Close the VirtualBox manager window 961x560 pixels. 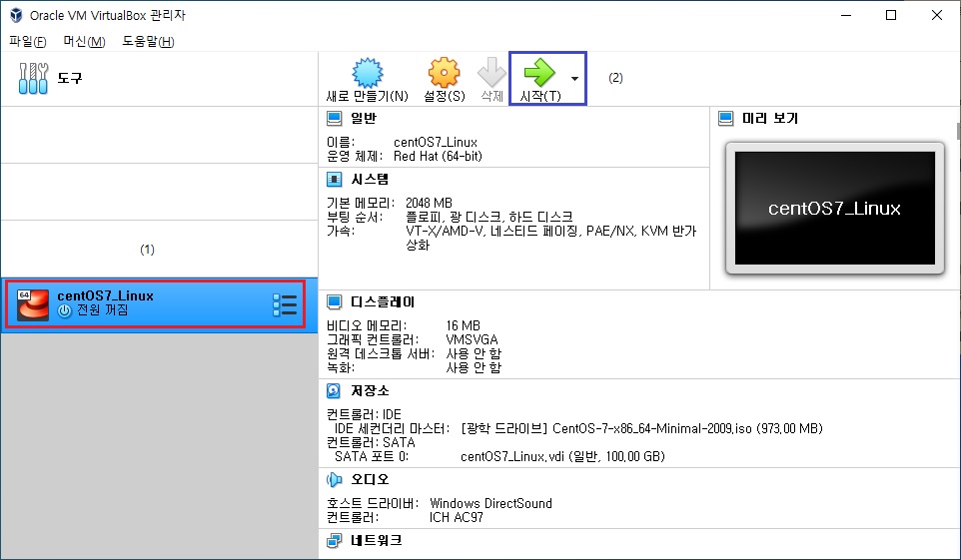[936, 15]
